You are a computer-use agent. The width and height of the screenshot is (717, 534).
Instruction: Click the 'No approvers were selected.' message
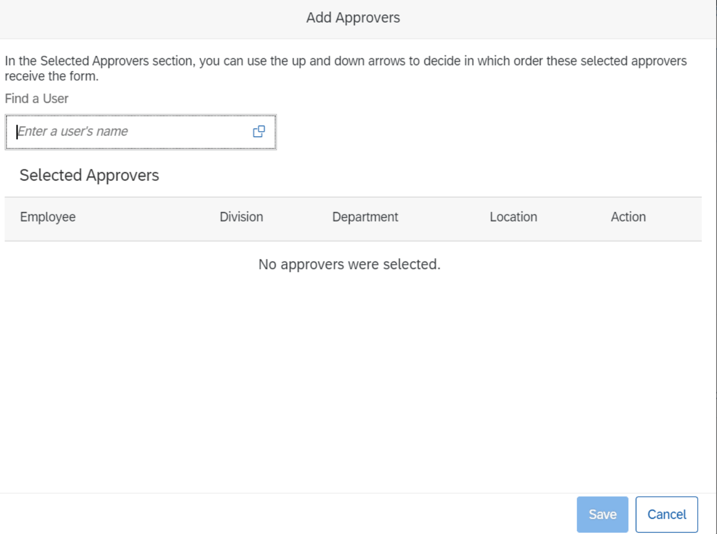pyautogui.click(x=349, y=264)
